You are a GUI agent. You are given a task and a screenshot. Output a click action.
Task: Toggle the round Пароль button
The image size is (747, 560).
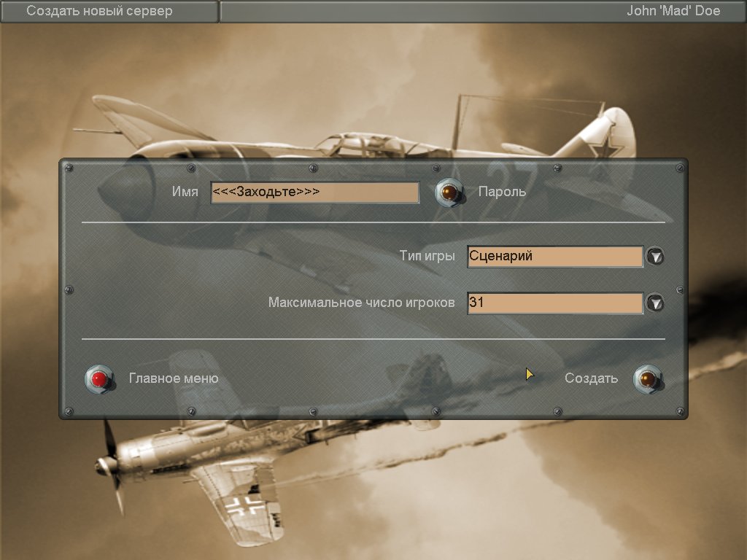[x=449, y=192]
